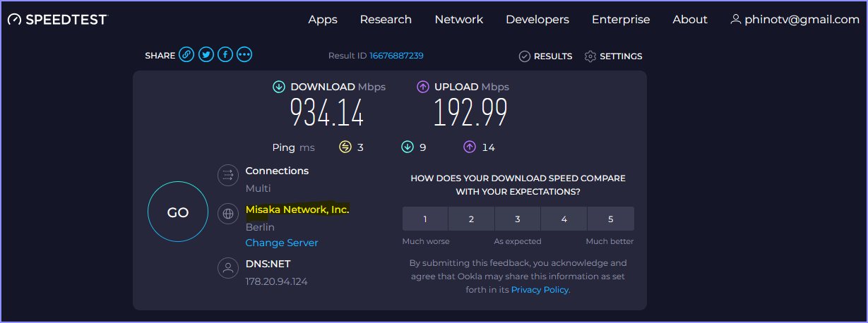
Task: Open the Network menu
Action: pyautogui.click(x=459, y=20)
